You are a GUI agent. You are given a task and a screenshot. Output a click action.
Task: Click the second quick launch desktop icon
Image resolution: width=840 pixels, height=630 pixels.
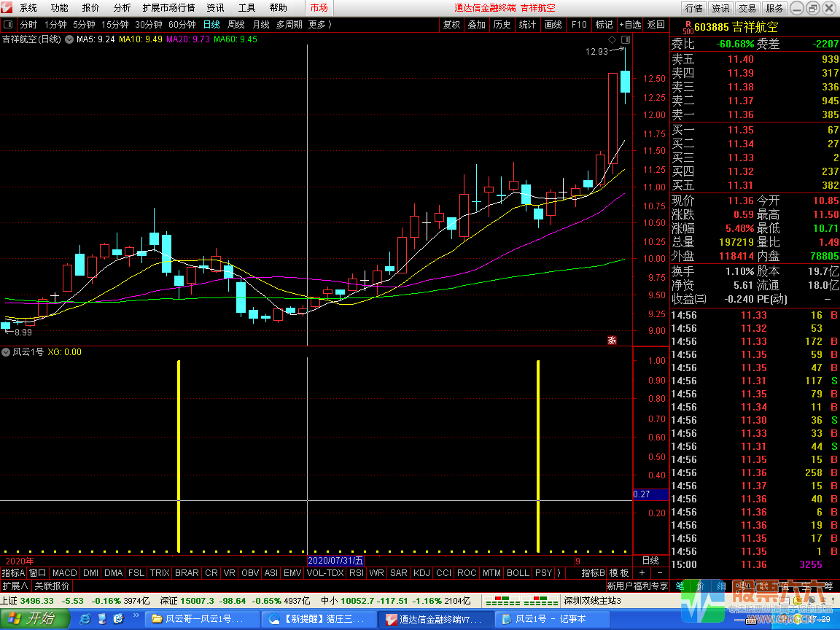coord(102,619)
